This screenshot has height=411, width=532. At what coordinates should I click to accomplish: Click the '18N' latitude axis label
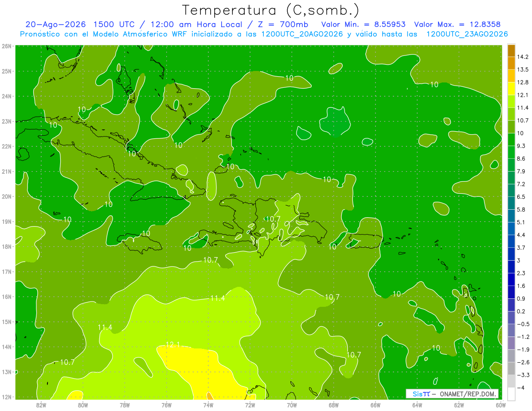click(6, 247)
